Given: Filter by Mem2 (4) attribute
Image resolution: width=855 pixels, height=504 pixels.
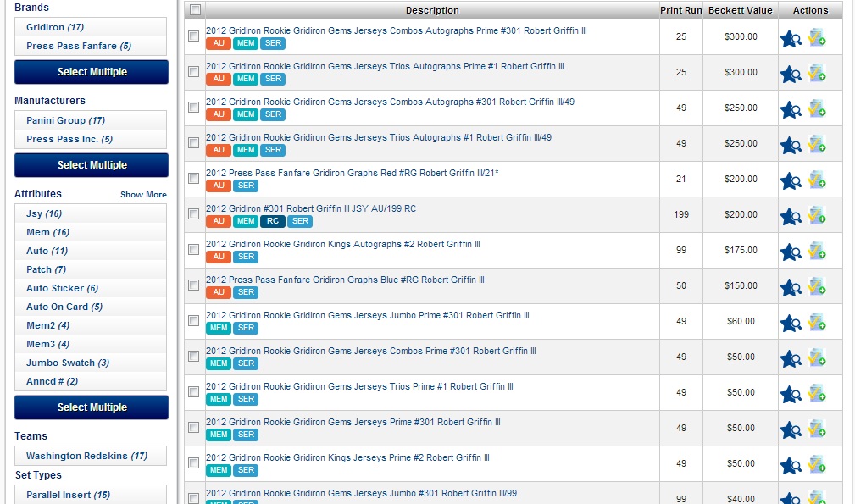Looking at the screenshot, I should (x=48, y=325).
